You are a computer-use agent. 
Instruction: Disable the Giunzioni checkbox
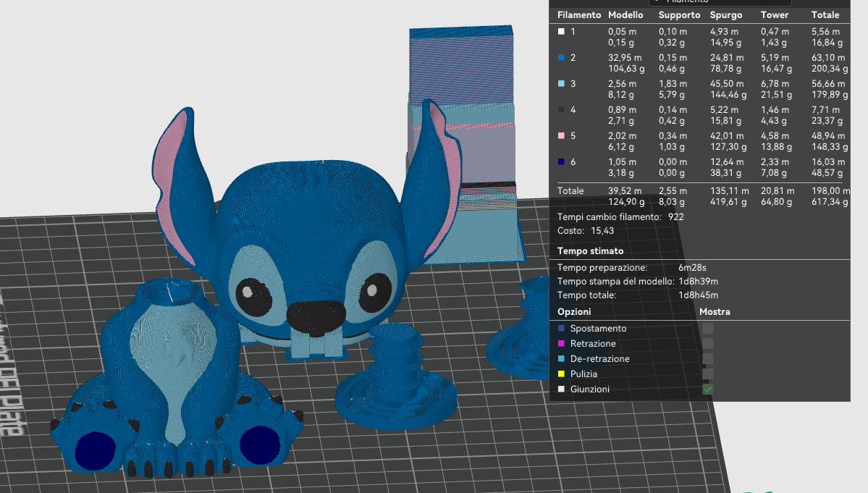tap(707, 389)
